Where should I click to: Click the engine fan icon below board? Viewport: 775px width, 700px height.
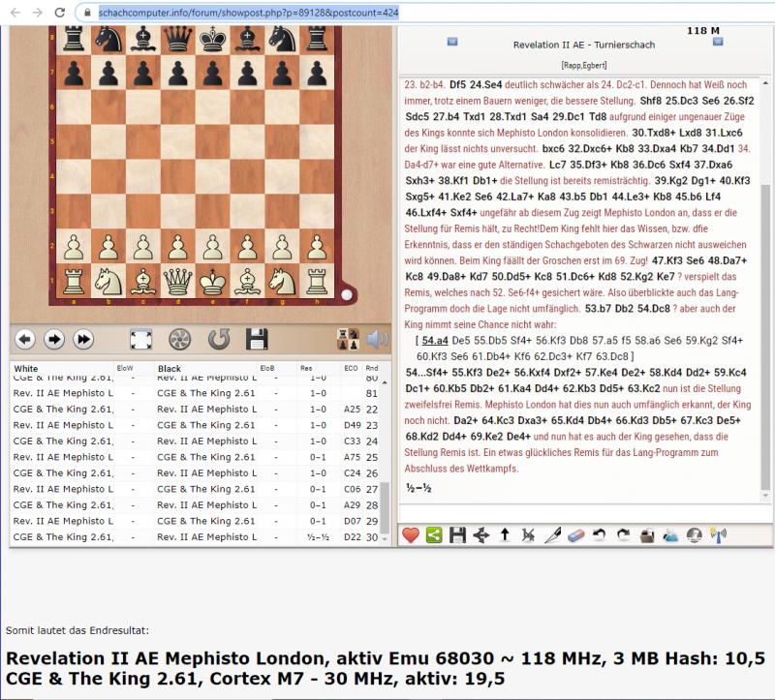(179, 339)
